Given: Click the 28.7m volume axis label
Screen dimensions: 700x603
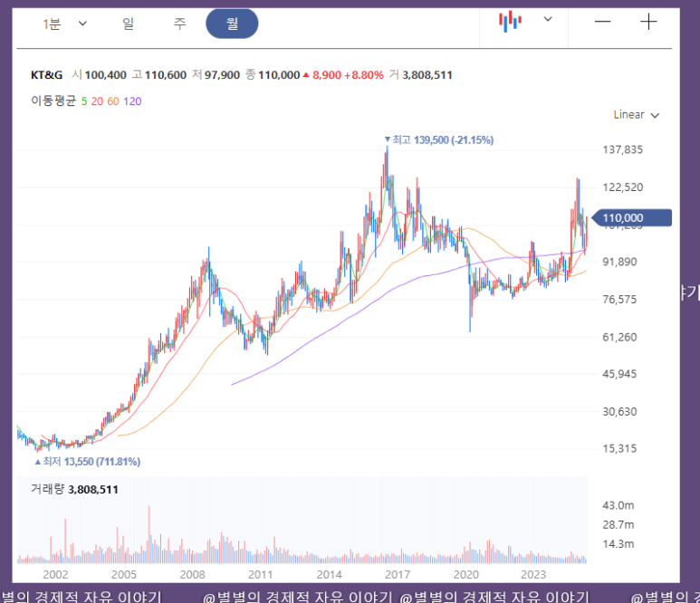Looking at the screenshot, I should 618,524.
